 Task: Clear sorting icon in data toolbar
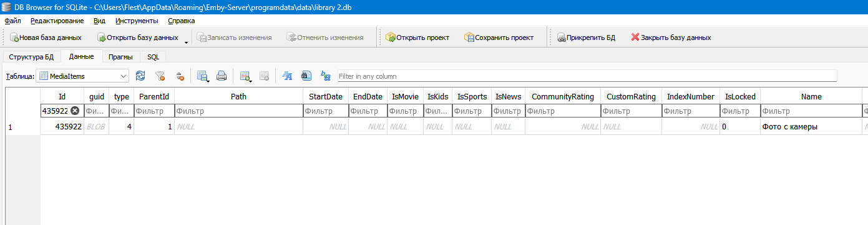(x=180, y=76)
